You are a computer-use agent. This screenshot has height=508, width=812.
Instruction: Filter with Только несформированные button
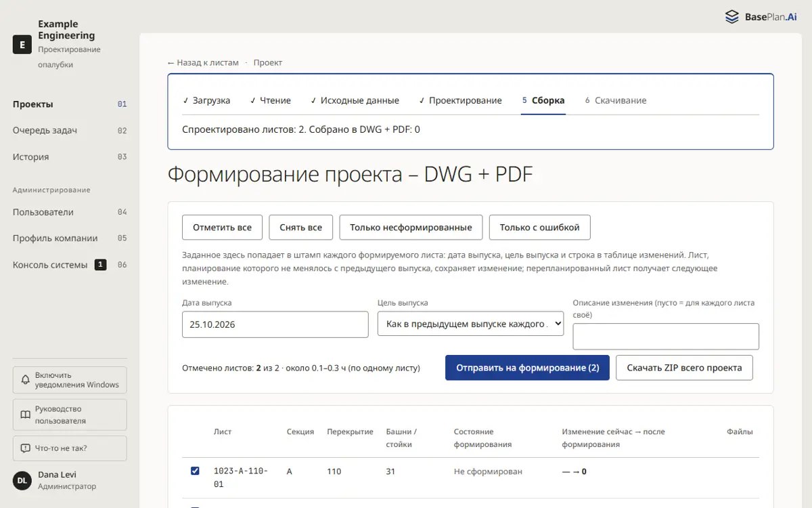(x=411, y=228)
